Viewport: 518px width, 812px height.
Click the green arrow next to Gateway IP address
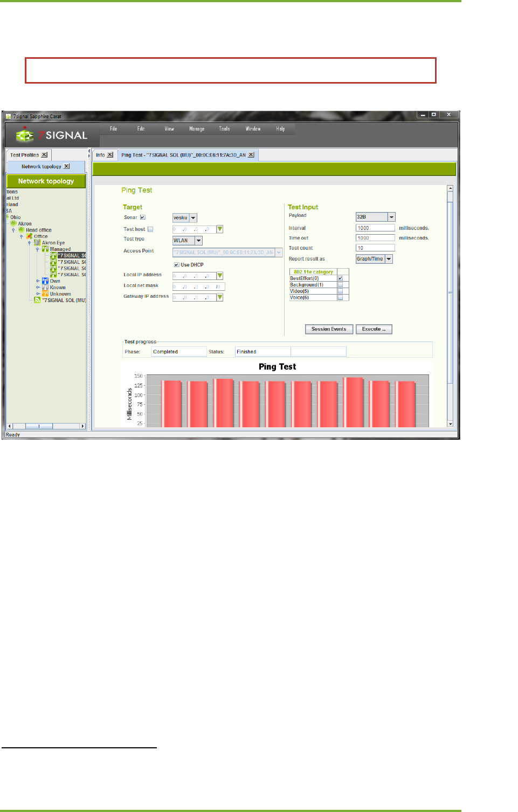tap(220, 297)
